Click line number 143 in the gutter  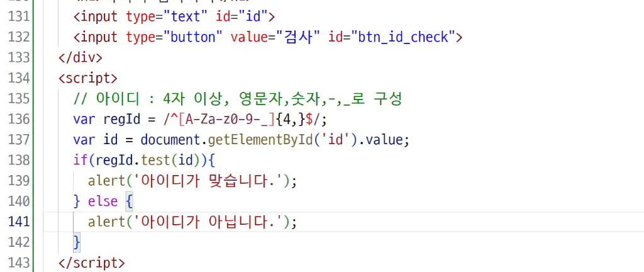pos(19,263)
